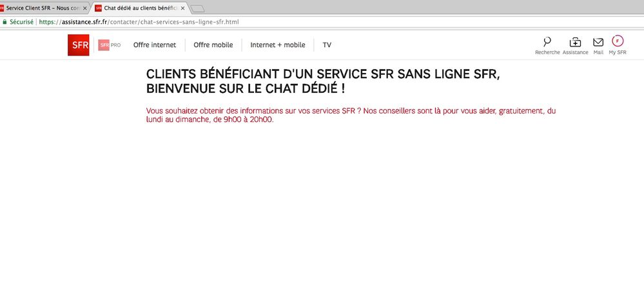Screen dimensions: 644x298
Task: Go to the TV menu item
Action: pos(327,45)
